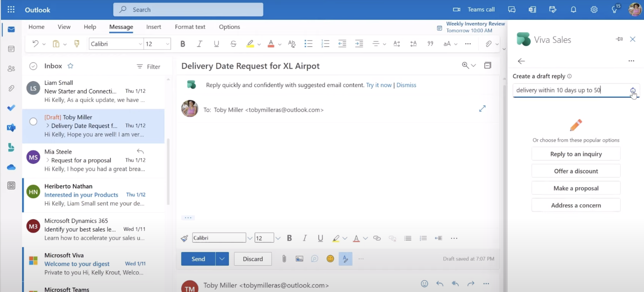This screenshot has width=644, height=292.
Task: Toggle Underline in the ribbon
Action: pos(216,44)
